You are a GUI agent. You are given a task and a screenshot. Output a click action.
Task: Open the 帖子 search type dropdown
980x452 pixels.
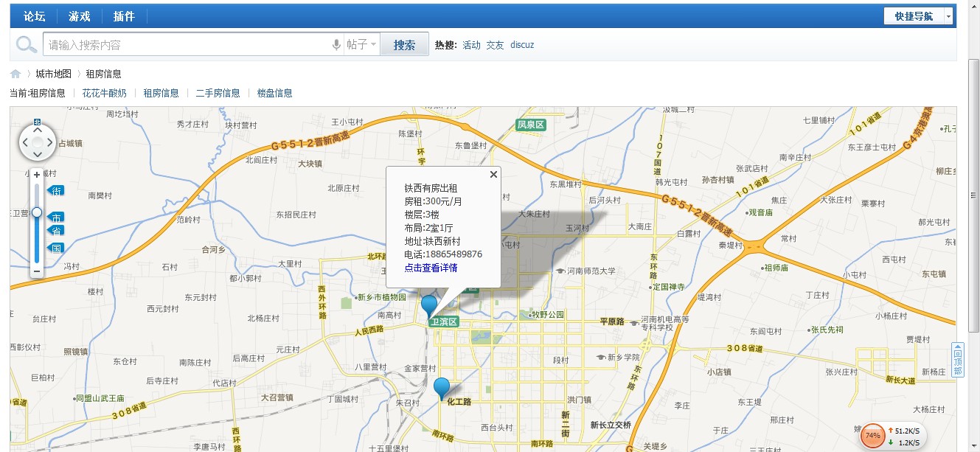coord(361,45)
